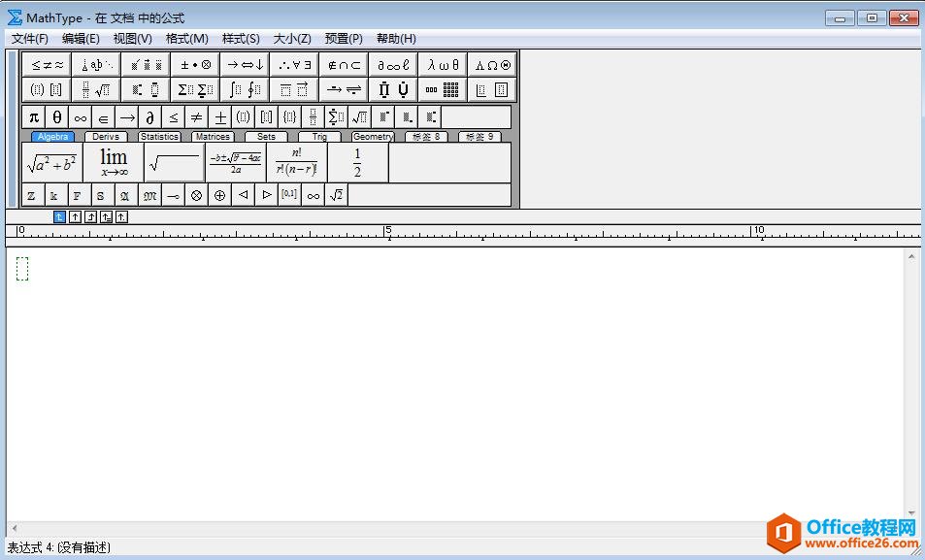Switch to the Algebra tab
925x560 pixels.
(53, 136)
